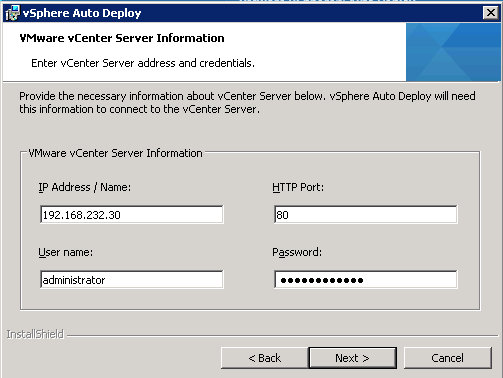The width and height of the screenshot is (503, 378).
Task: Click the Enter vCenter Server address subtitle
Action: [x=143, y=63]
